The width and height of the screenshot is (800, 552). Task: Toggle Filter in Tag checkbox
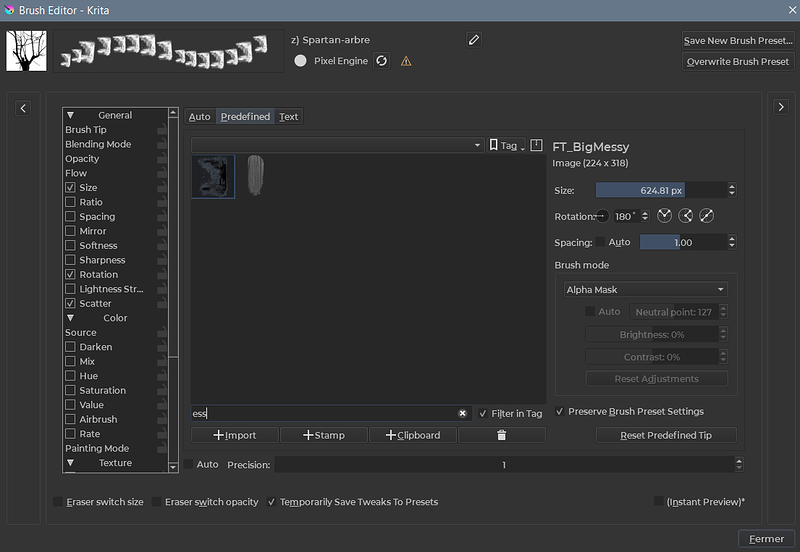pyautogui.click(x=483, y=414)
